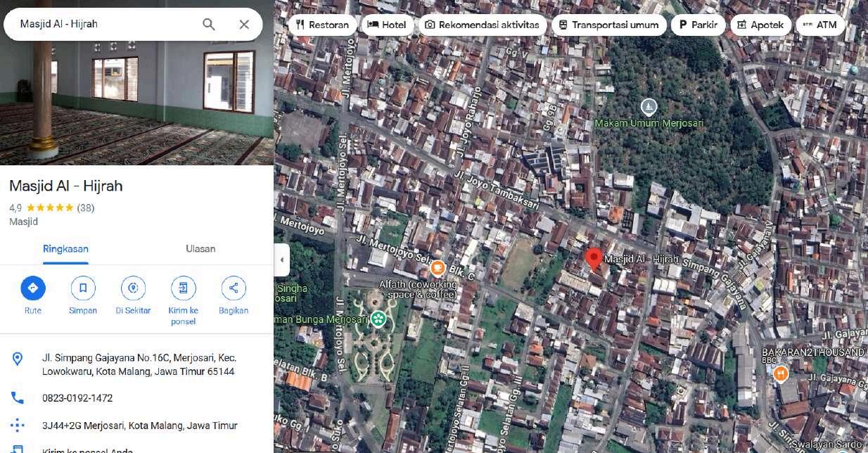Clear the search with the X icon
The height and width of the screenshot is (453, 868).
[x=244, y=25]
